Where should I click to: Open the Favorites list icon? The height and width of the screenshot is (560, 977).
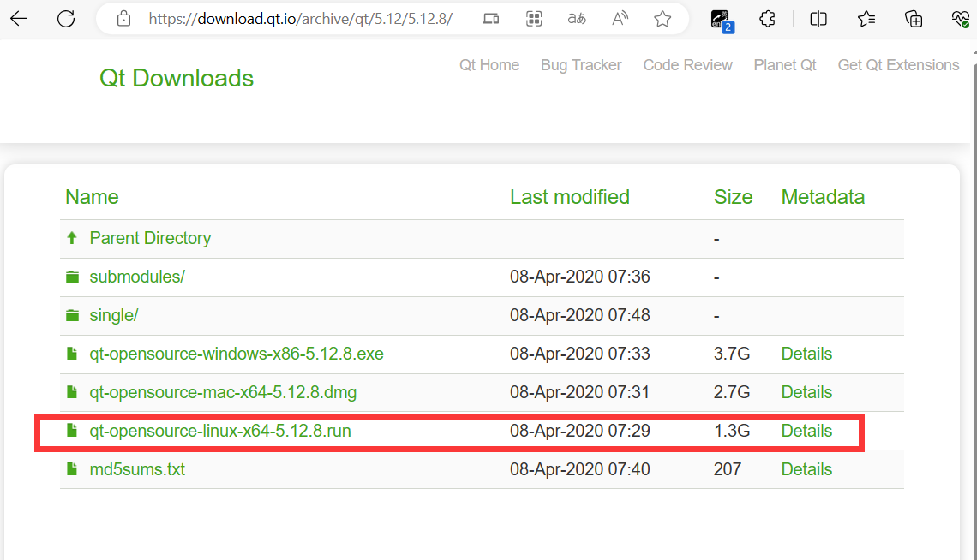click(x=866, y=19)
